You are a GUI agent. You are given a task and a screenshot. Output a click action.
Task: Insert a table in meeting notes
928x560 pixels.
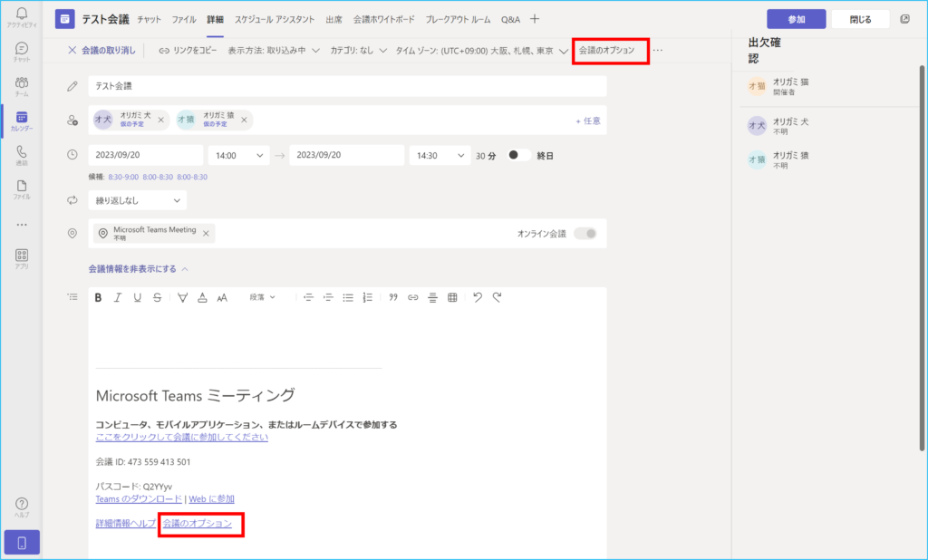(x=452, y=297)
